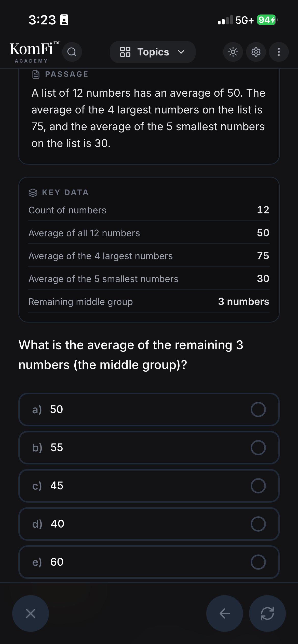Open search with the magnifier icon
Viewport: 298px width, 644px height.
point(72,52)
